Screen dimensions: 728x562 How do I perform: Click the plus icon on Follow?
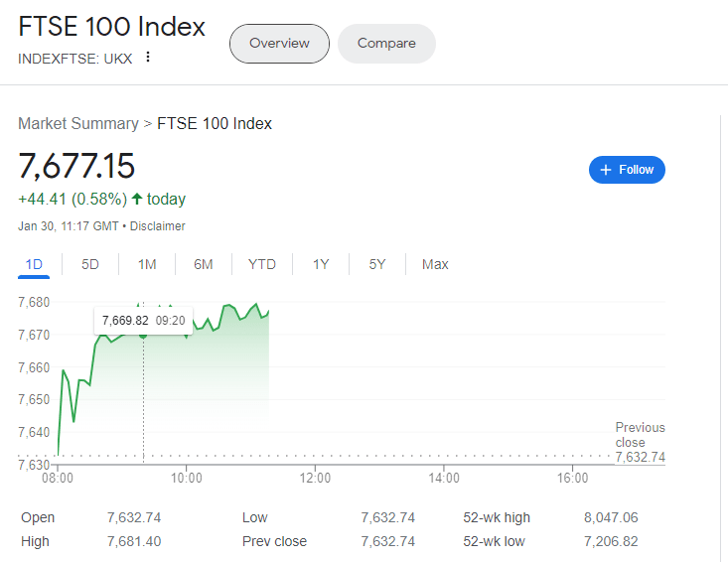(606, 170)
